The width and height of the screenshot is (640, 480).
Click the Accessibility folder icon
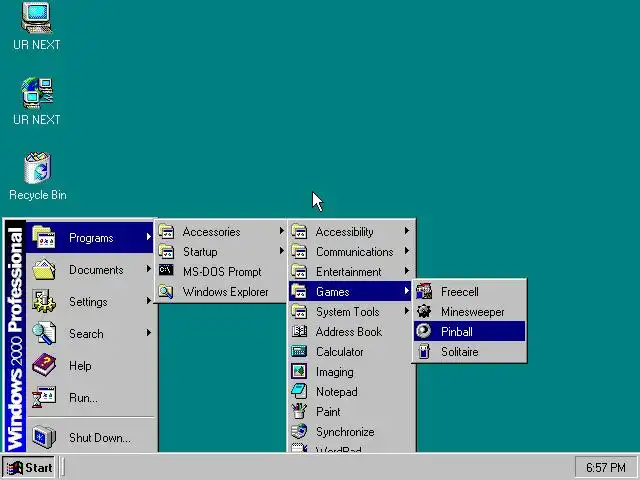click(x=299, y=231)
